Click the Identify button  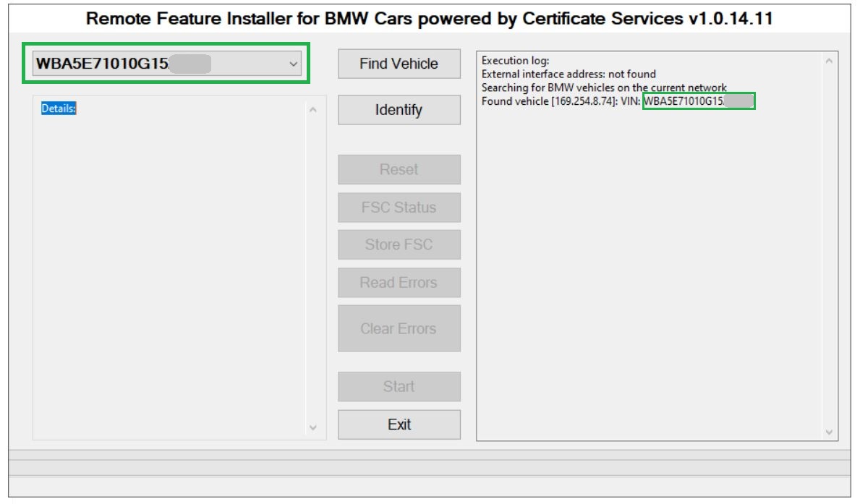tap(399, 110)
